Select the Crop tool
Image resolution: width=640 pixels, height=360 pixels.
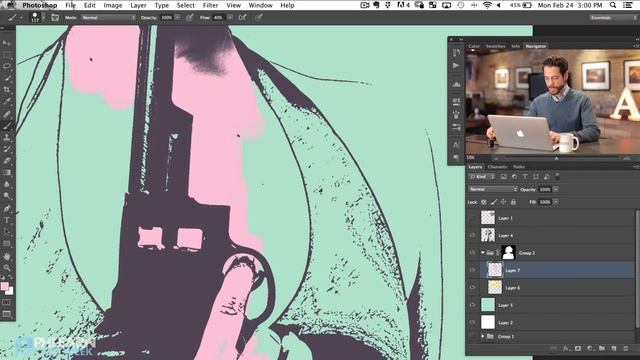click(x=7, y=89)
